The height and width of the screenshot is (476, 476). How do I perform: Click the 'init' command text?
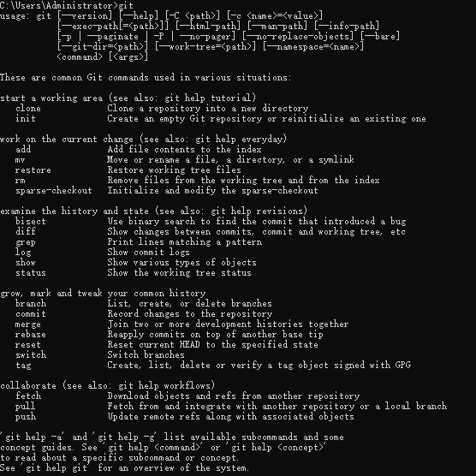click(x=26, y=119)
